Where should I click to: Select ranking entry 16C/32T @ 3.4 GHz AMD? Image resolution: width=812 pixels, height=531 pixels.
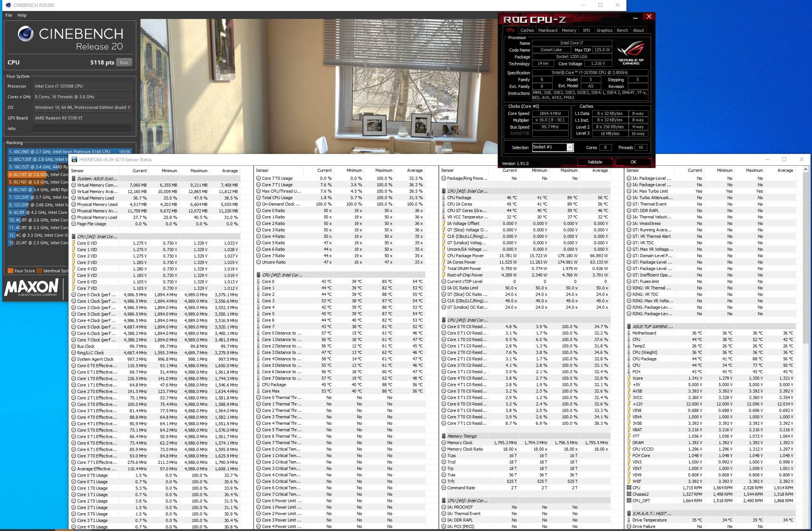click(38, 167)
